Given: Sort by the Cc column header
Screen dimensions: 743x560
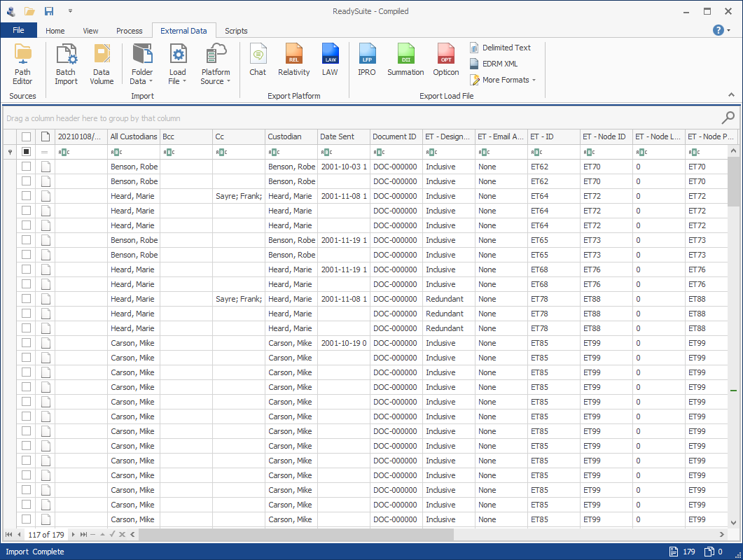Looking at the screenshot, I should point(239,137).
